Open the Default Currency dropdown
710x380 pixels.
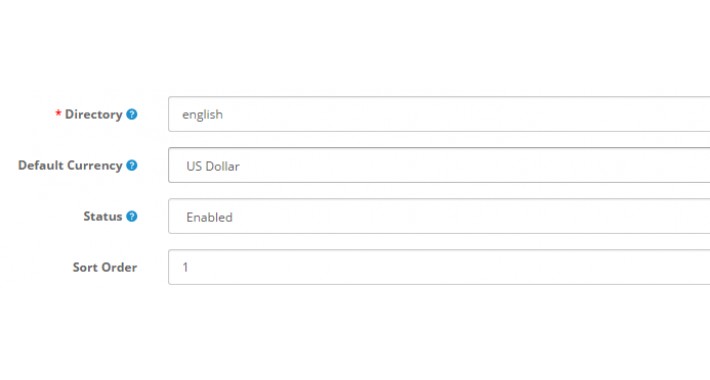(x=439, y=165)
